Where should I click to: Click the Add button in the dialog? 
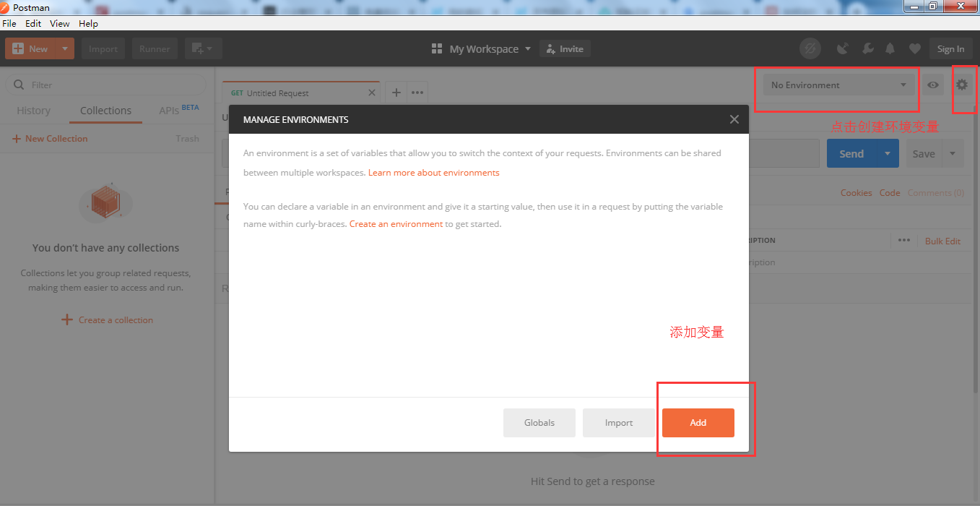[x=698, y=423]
